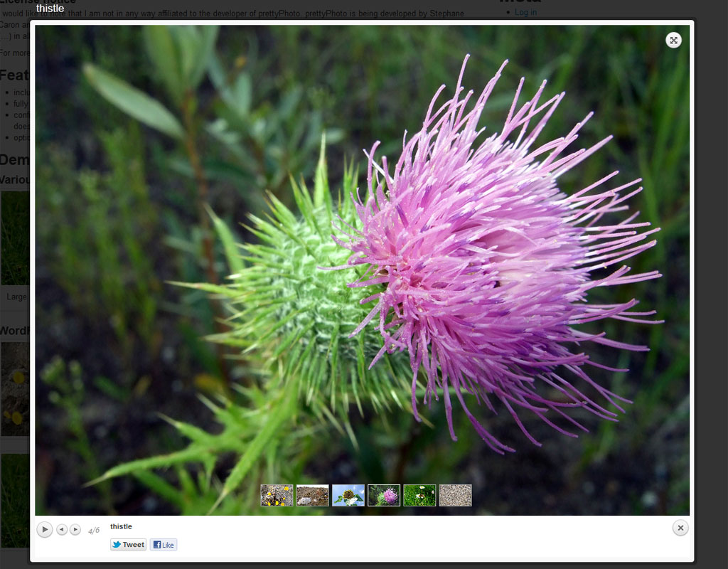
Task: Go to the previous image arrow
Action: tap(62, 529)
